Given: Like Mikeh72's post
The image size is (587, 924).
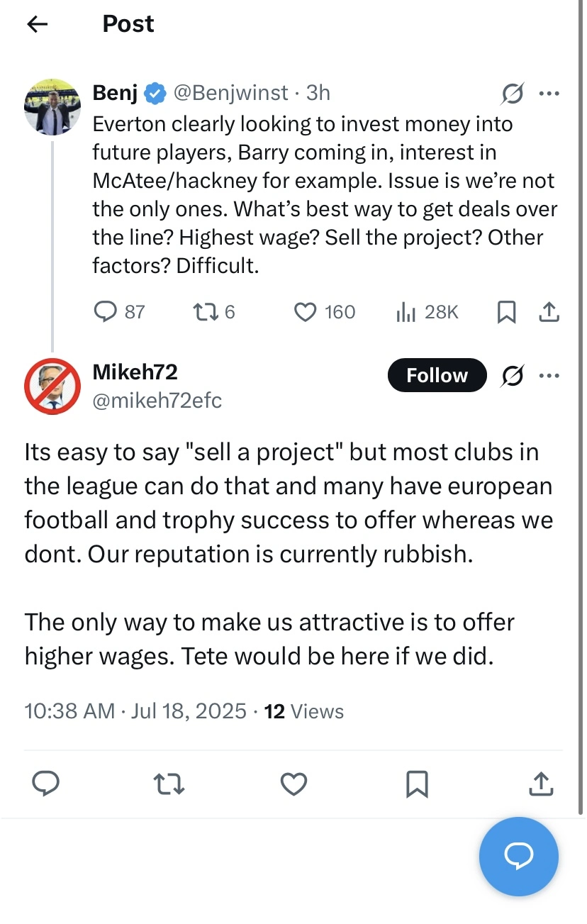Looking at the screenshot, I should (x=293, y=784).
